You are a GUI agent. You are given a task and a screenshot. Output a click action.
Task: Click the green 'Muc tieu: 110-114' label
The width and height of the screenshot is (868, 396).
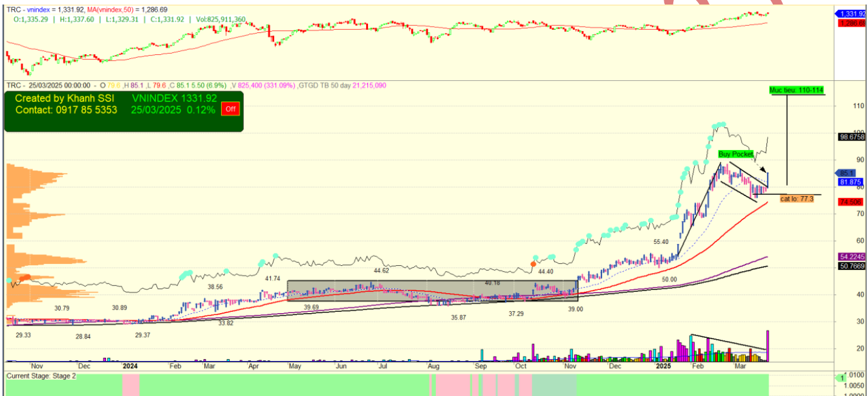[797, 90]
